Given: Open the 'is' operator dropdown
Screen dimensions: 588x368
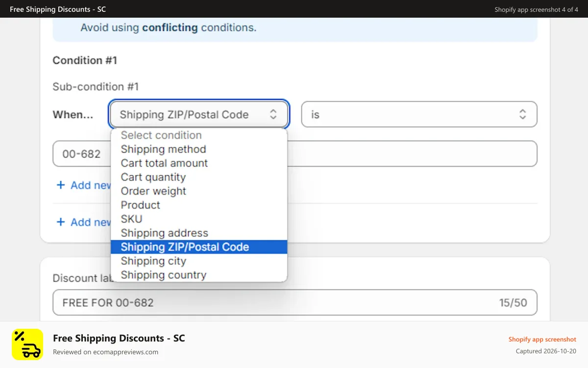Looking at the screenshot, I should [419, 114].
